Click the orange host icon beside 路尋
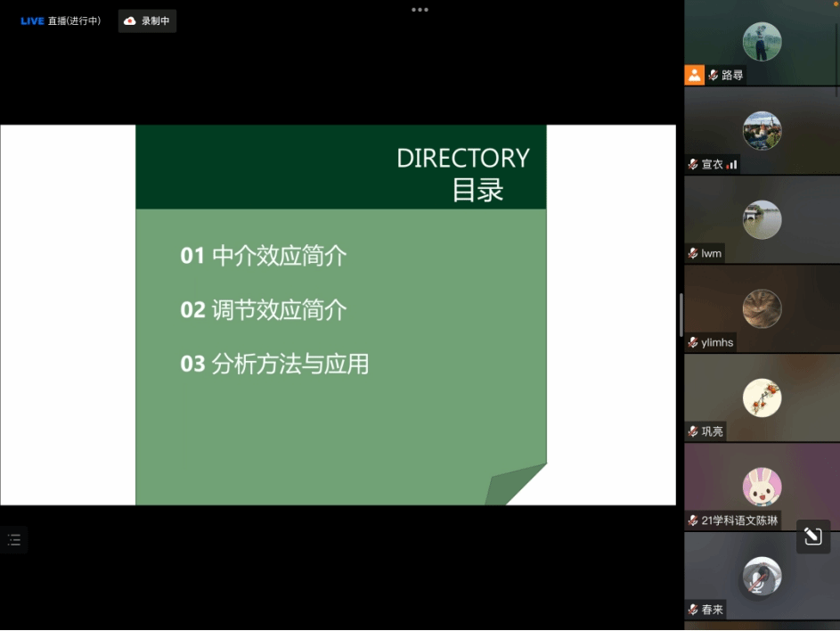The height and width of the screenshot is (631, 840). point(695,75)
